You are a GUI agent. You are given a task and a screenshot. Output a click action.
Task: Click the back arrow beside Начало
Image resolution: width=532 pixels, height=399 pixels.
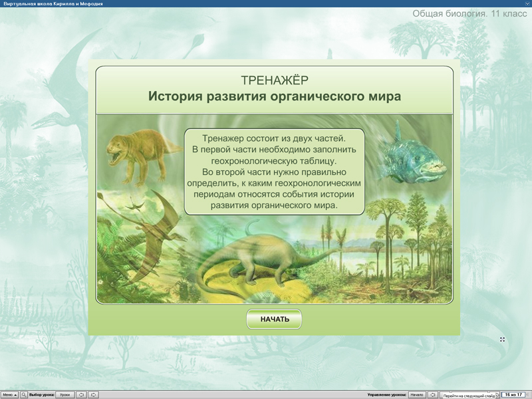(432, 394)
